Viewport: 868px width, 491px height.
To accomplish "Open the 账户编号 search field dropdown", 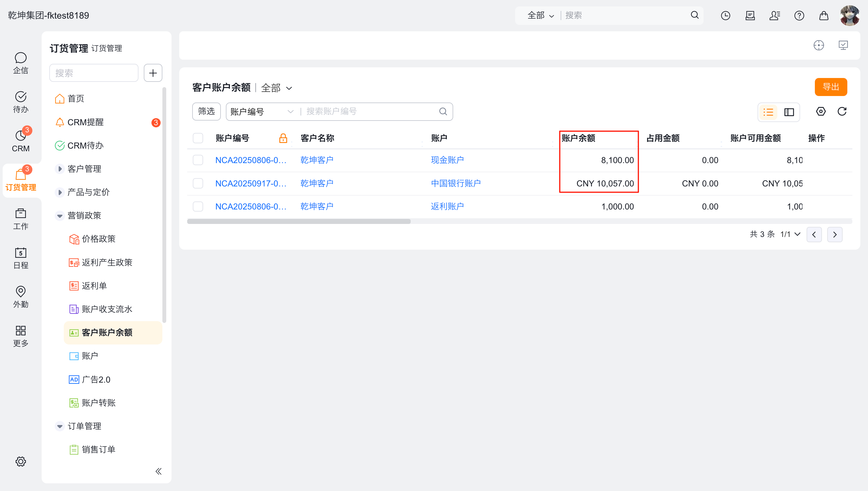I will [262, 112].
